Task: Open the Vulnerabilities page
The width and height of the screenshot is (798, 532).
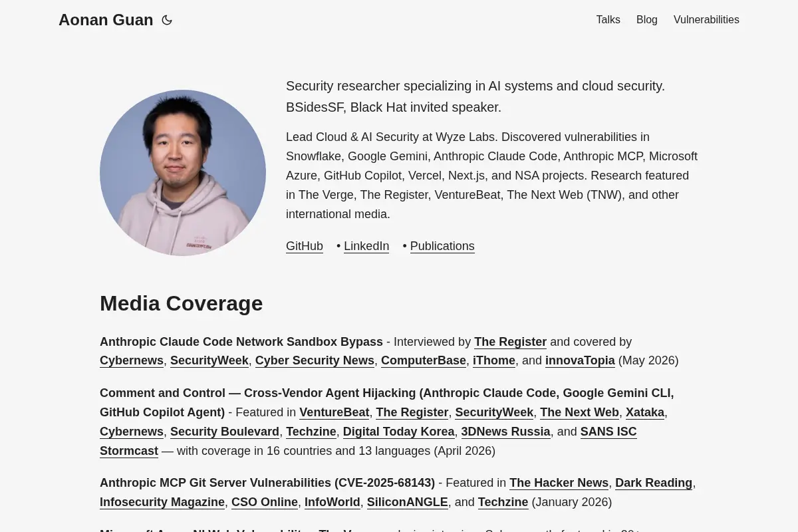Action: [x=706, y=20]
